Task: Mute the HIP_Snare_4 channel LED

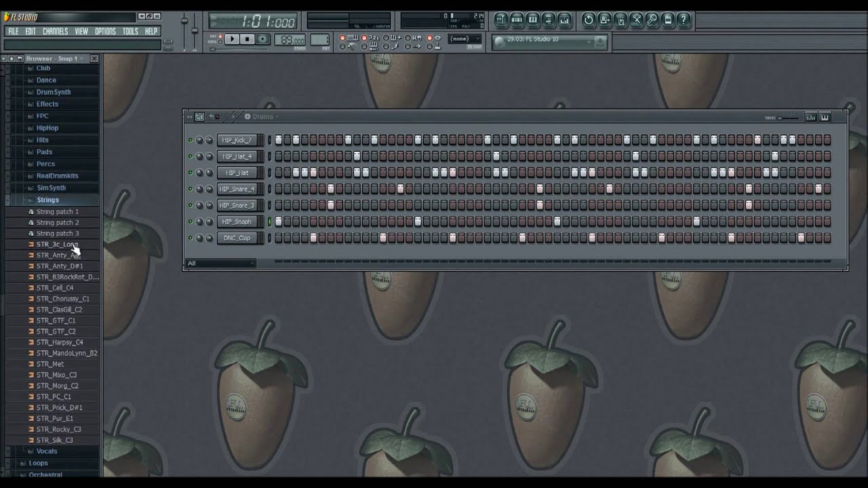Action: tap(190, 189)
